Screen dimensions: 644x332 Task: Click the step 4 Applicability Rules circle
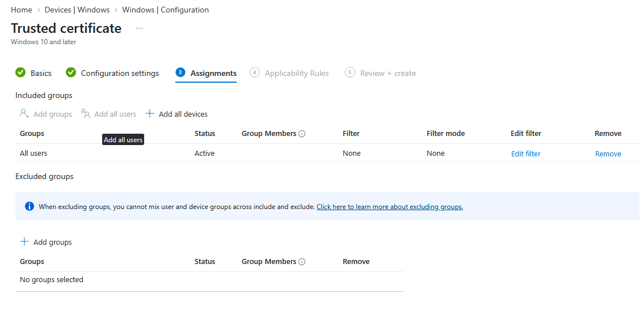255,73
